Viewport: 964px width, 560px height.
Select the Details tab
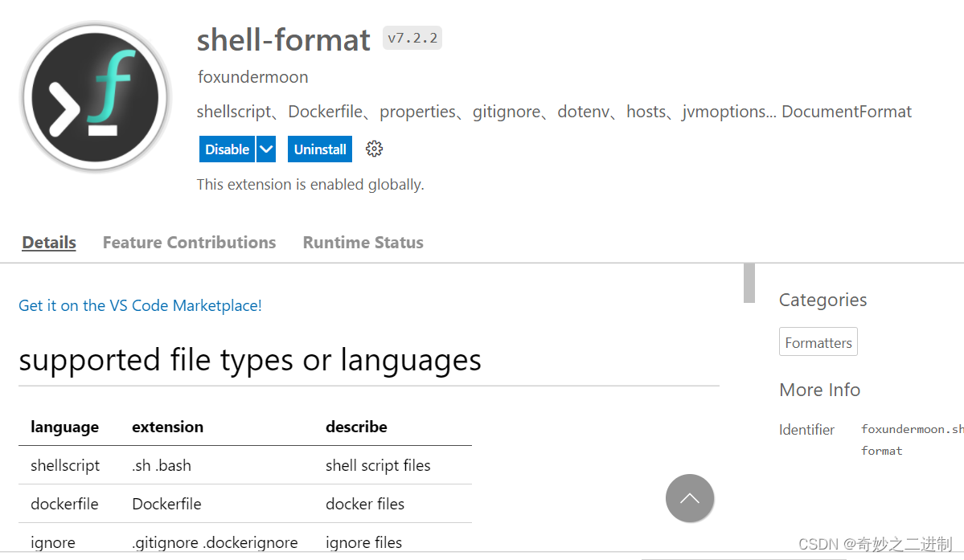(x=48, y=242)
